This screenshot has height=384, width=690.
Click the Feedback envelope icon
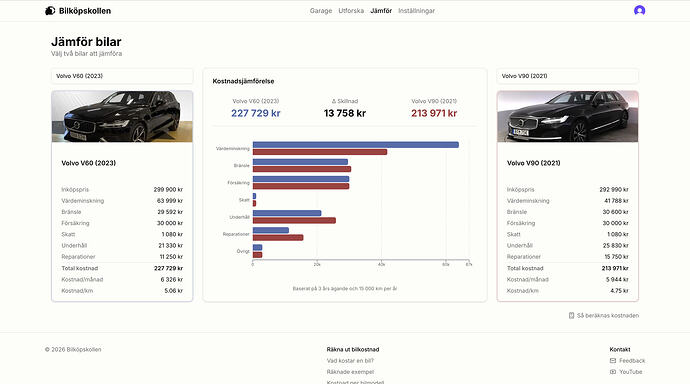tap(613, 361)
